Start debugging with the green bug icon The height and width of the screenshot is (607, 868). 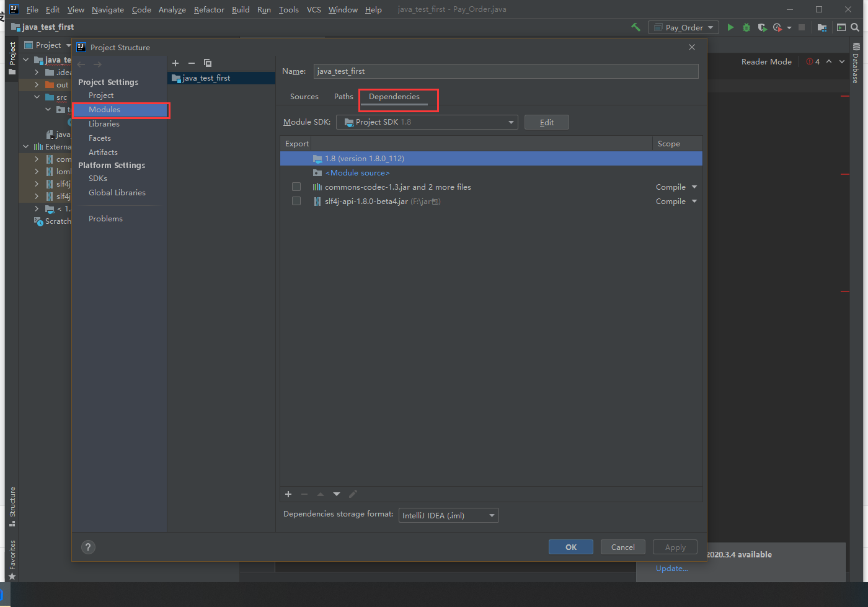[746, 27]
